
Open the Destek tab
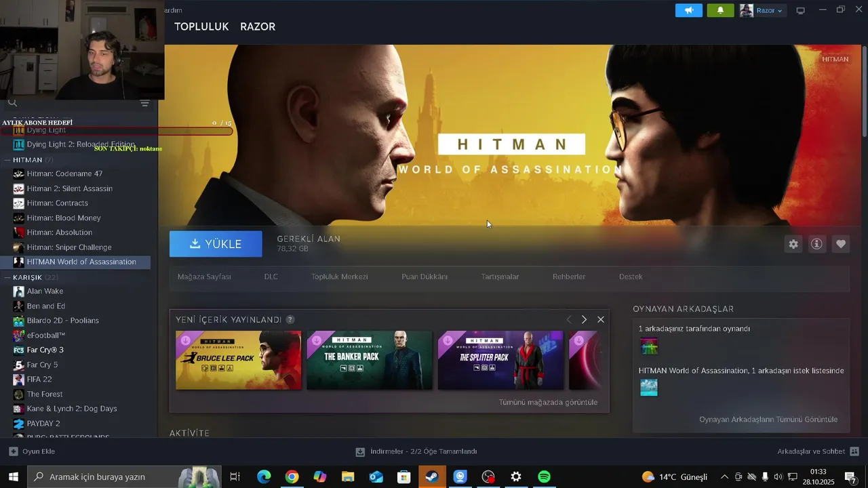click(631, 277)
